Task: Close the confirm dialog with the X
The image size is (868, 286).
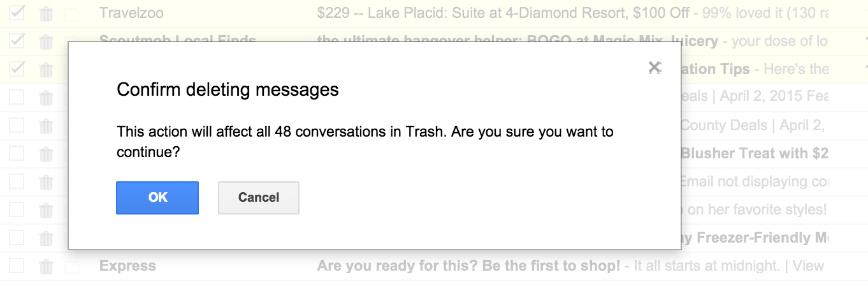Action: (654, 67)
